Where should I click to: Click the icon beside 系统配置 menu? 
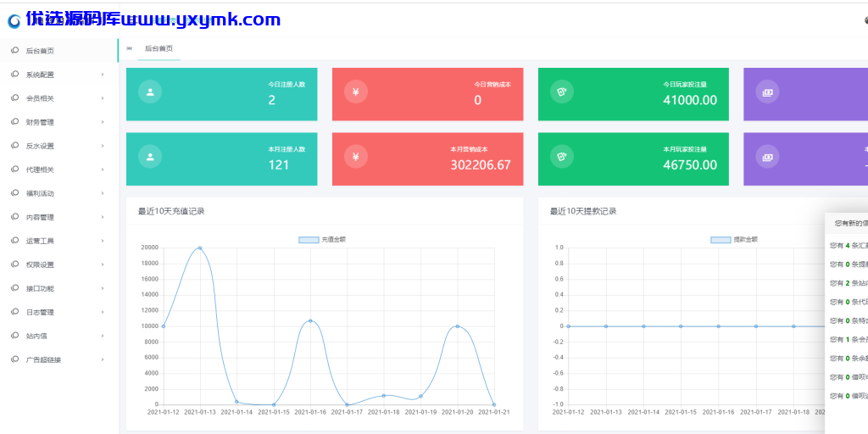(x=15, y=75)
